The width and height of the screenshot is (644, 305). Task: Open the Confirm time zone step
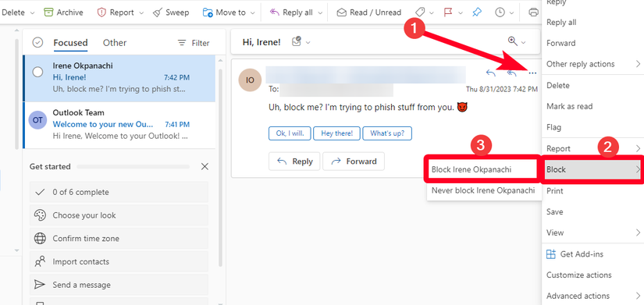(119, 239)
